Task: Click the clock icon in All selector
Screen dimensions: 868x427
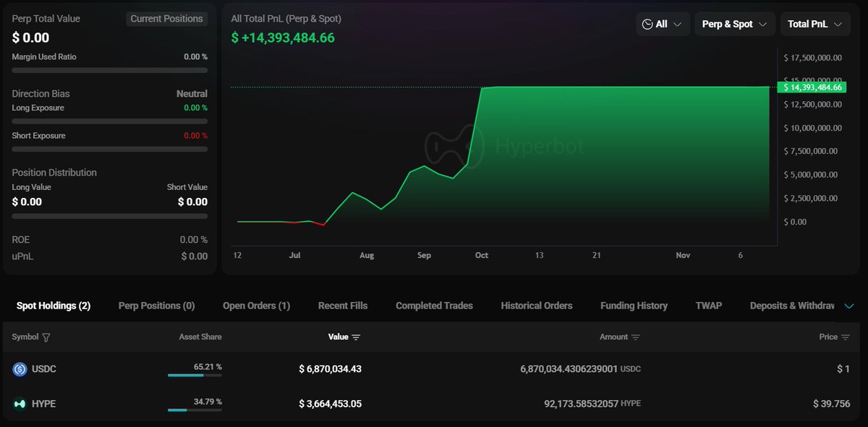Action: [647, 24]
